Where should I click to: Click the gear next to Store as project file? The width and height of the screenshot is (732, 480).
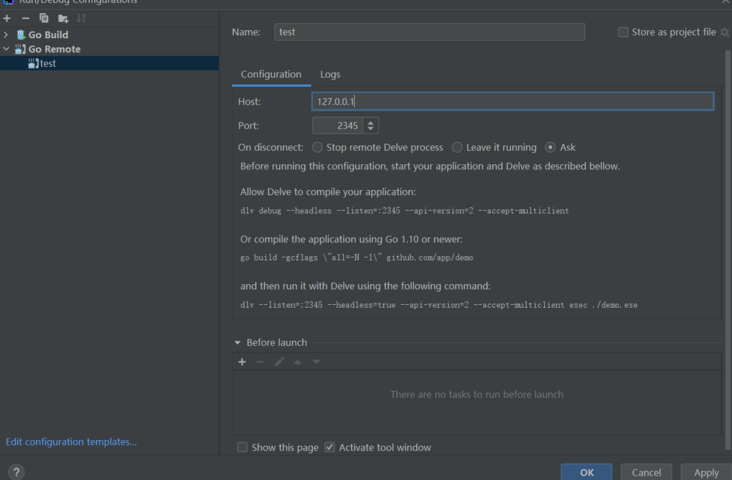725,32
